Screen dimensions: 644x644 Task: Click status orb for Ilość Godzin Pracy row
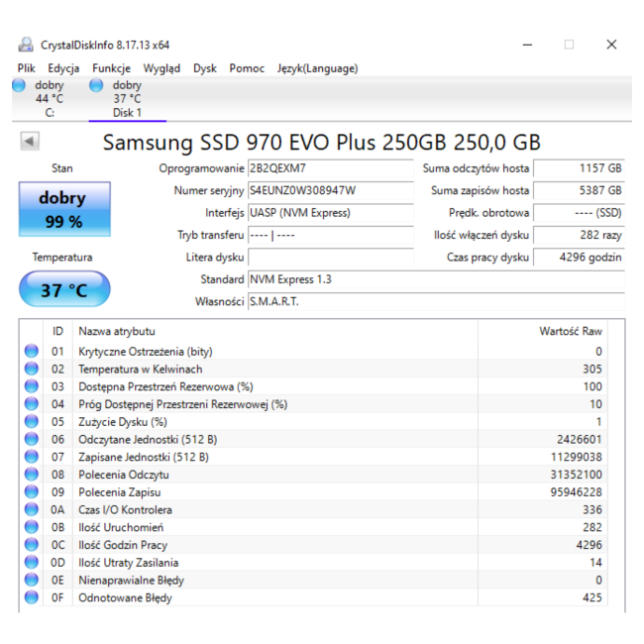[32, 545]
